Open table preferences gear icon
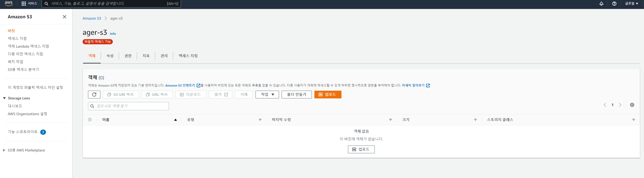644x178 pixels. [x=632, y=105]
